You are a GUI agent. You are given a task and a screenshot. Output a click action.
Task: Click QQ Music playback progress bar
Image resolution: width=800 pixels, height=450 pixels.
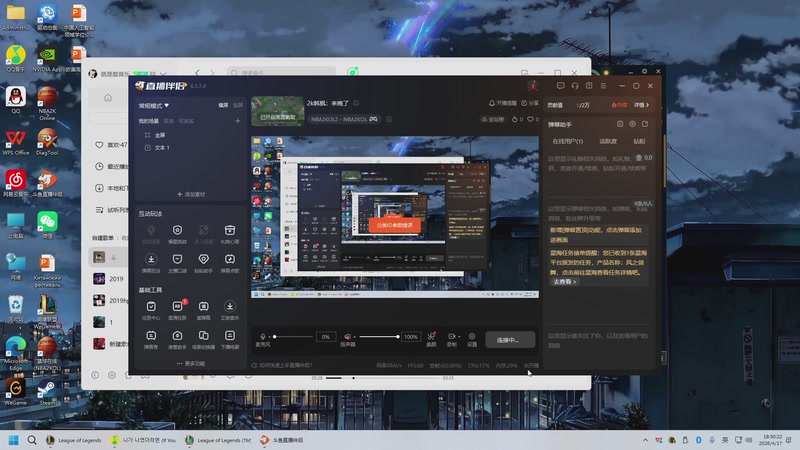pyautogui.click(x=384, y=378)
